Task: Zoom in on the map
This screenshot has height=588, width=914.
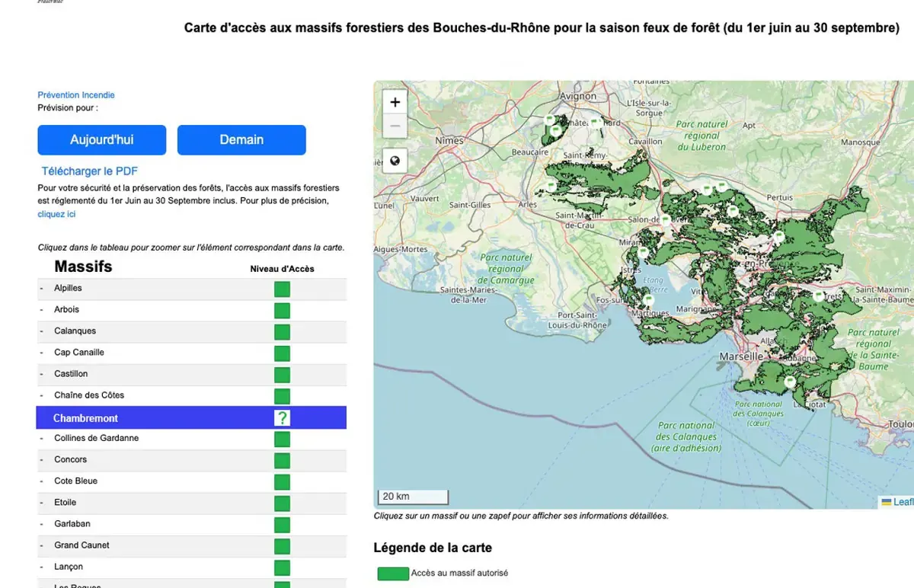Action: point(395,102)
